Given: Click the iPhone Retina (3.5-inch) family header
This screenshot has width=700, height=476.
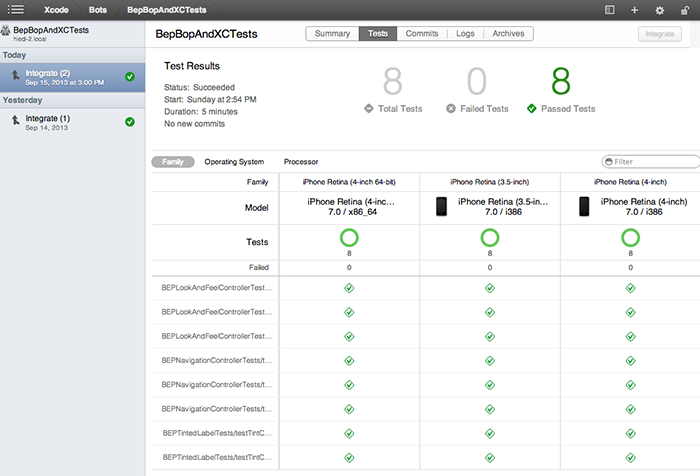Looking at the screenshot, I should pyautogui.click(x=490, y=182).
